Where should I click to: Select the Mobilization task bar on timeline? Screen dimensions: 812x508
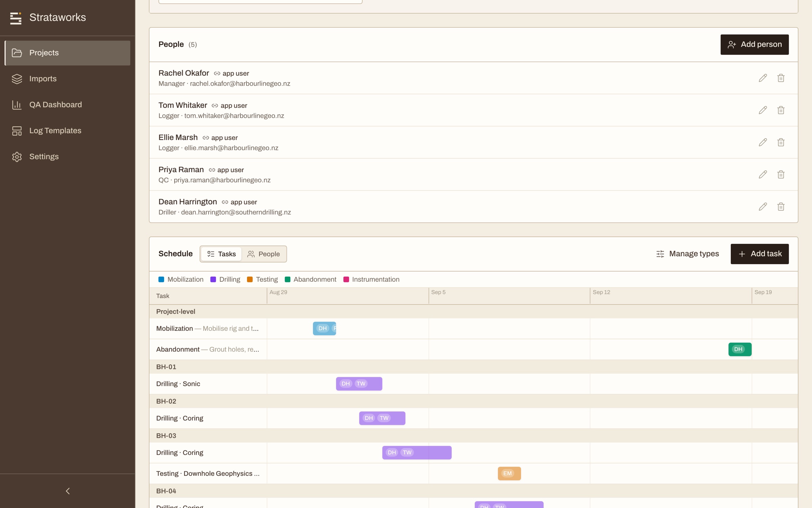coord(324,329)
